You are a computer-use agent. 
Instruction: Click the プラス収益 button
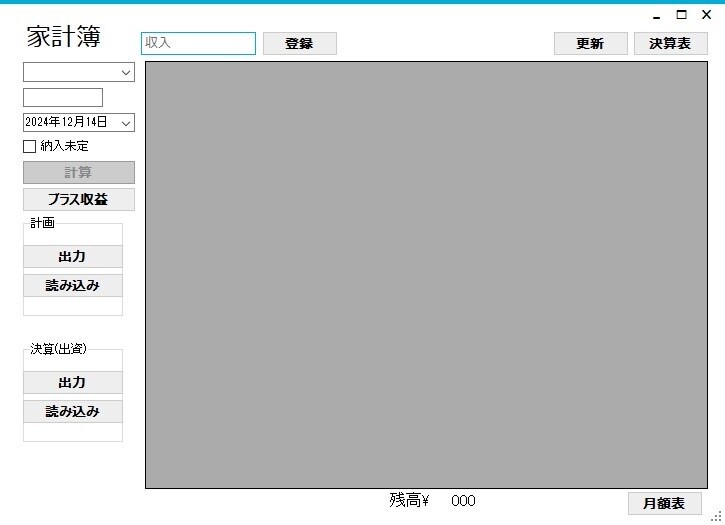click(79, 199)
